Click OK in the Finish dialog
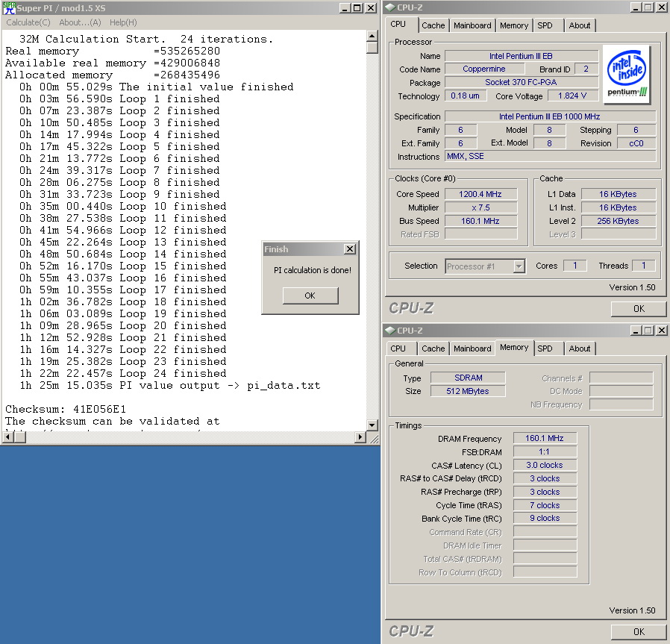This screenshot has width=670, height=644. (310, 296)
